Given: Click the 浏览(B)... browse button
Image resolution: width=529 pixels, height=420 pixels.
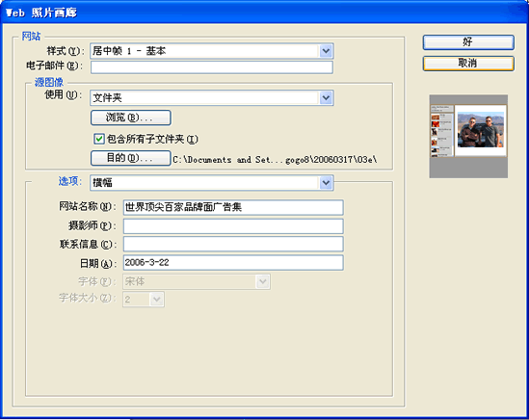Looking at the screenshot, I should coord(130,118).
